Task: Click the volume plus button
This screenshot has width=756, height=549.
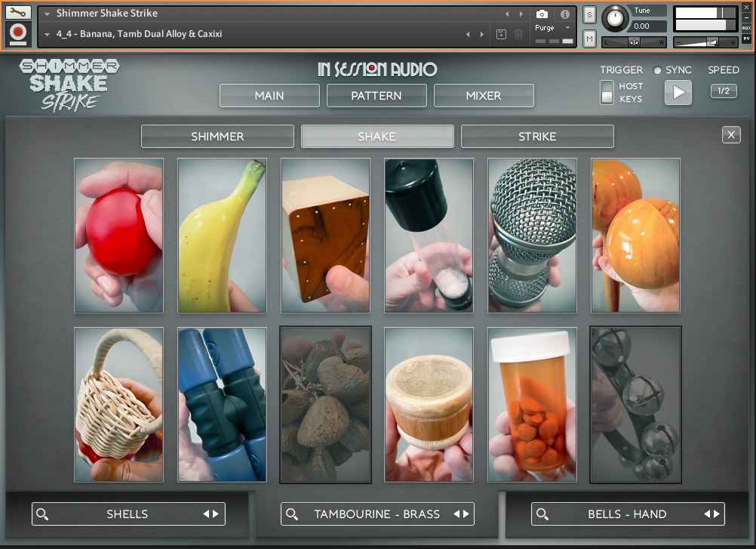Action: click(733, 43)
